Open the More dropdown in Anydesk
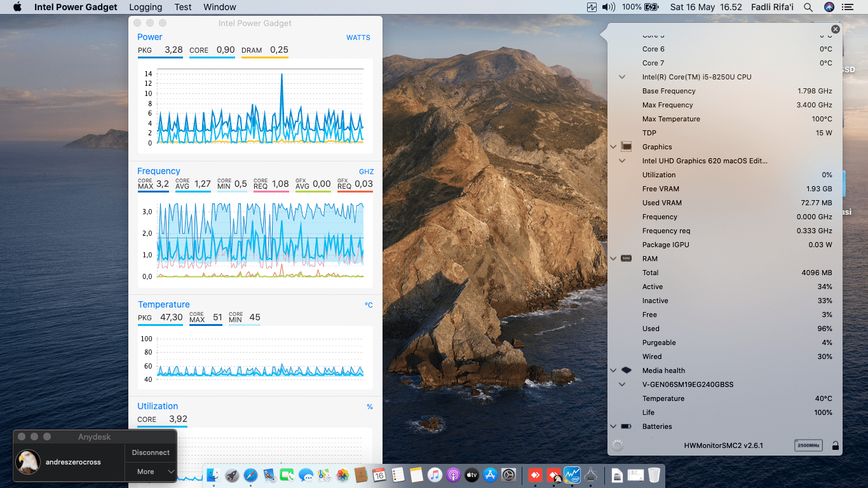This screenshot has height=488, width=868. (151, 471)
